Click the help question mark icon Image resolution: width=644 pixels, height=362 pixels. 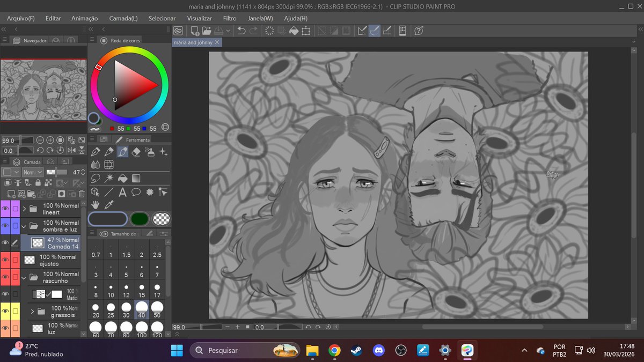point(419,31)
